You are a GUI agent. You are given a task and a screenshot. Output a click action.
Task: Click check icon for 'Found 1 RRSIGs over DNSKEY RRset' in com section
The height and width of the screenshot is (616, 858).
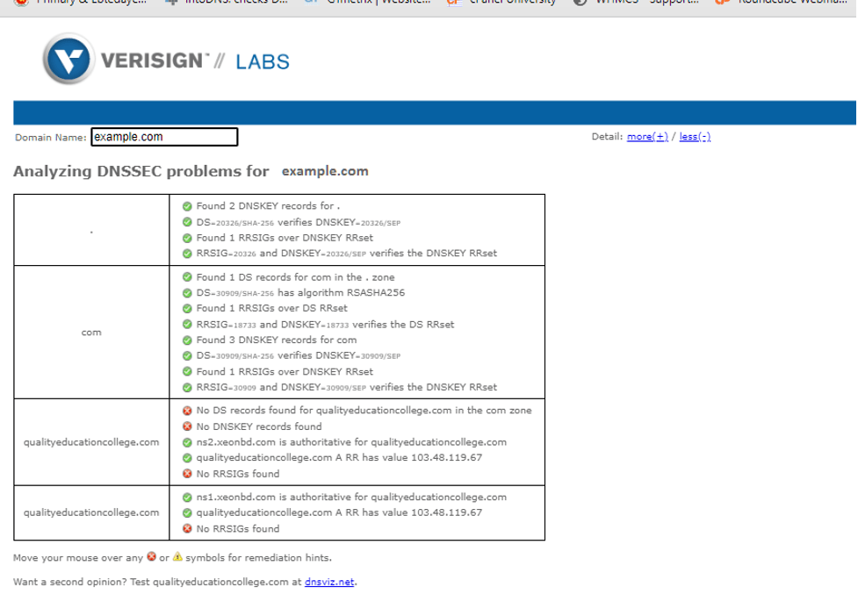pos(187,372)
